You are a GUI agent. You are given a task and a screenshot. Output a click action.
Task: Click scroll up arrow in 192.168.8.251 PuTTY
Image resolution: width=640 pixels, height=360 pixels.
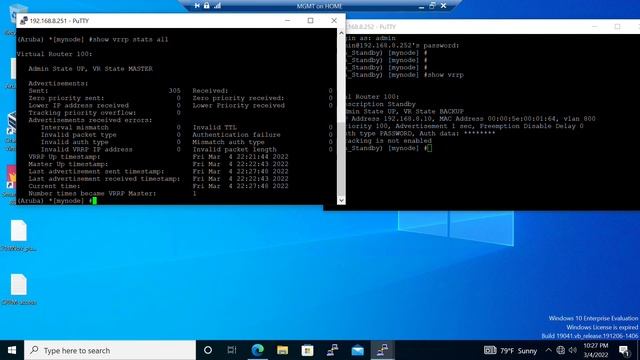[341, 33]
